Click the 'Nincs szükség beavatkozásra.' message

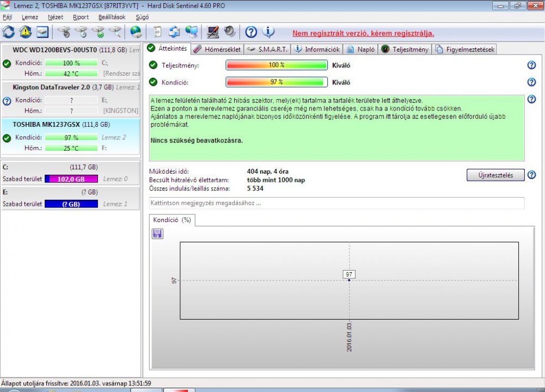pos(197,140)
